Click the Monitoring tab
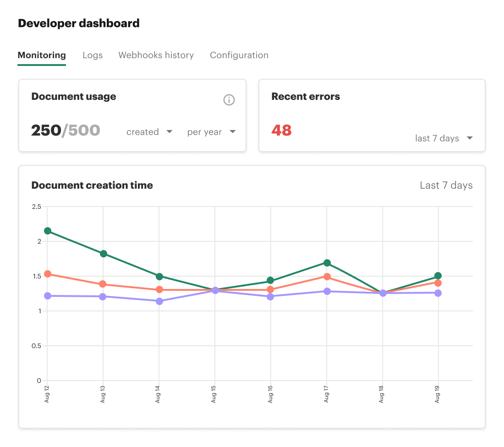The image size is (504, 447). [x=41, y=55]
